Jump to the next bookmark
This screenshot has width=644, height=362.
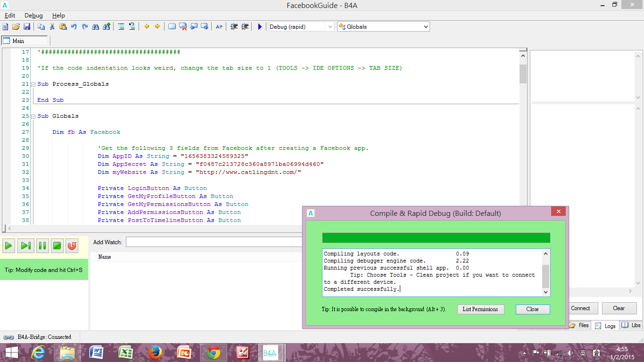click(205, 27)
